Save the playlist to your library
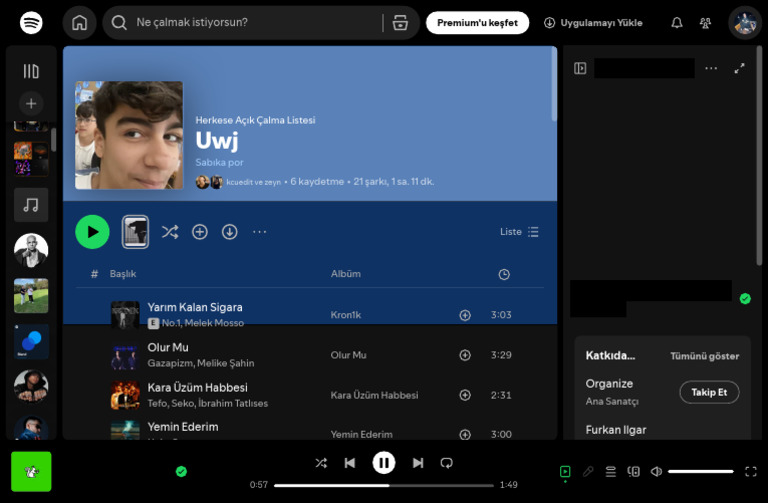The width and height of the screenshot is (768, 503). point(200,232)
